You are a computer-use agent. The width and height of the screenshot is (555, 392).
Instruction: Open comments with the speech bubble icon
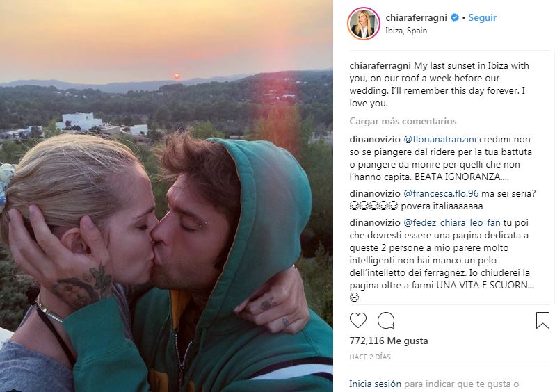[386, 320]
